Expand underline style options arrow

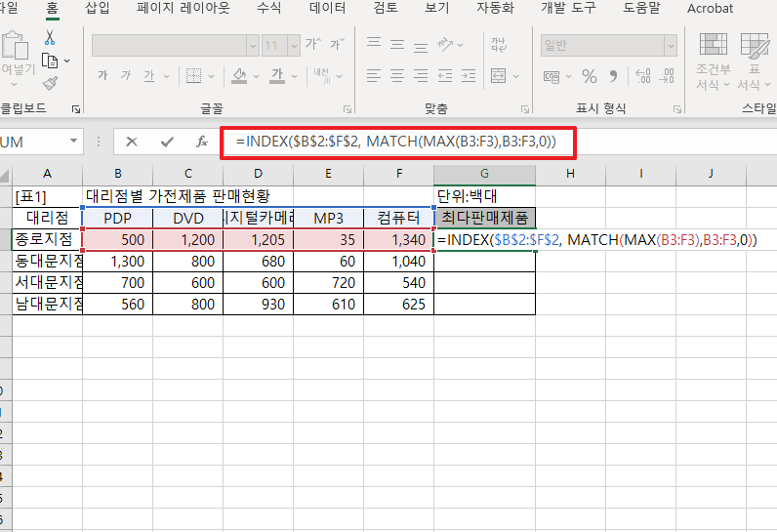167,76
